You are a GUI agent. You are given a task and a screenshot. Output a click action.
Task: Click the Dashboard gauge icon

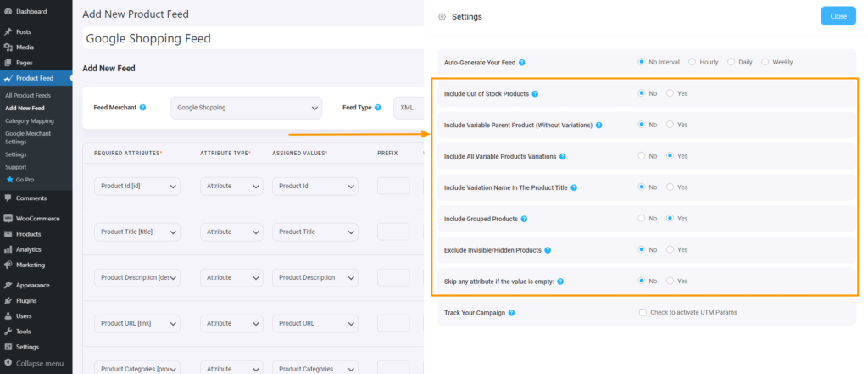tap(8, 12)
